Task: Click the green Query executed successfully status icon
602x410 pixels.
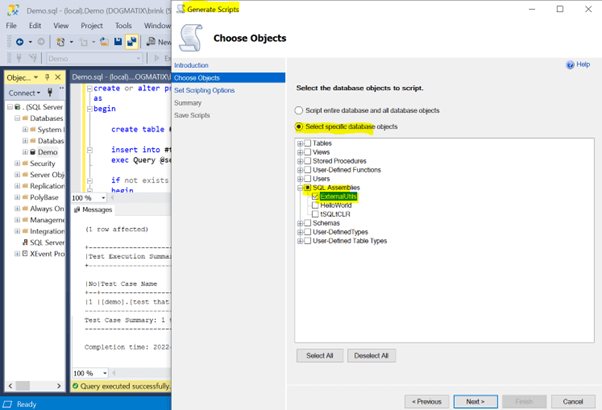Action: (75, 386)
